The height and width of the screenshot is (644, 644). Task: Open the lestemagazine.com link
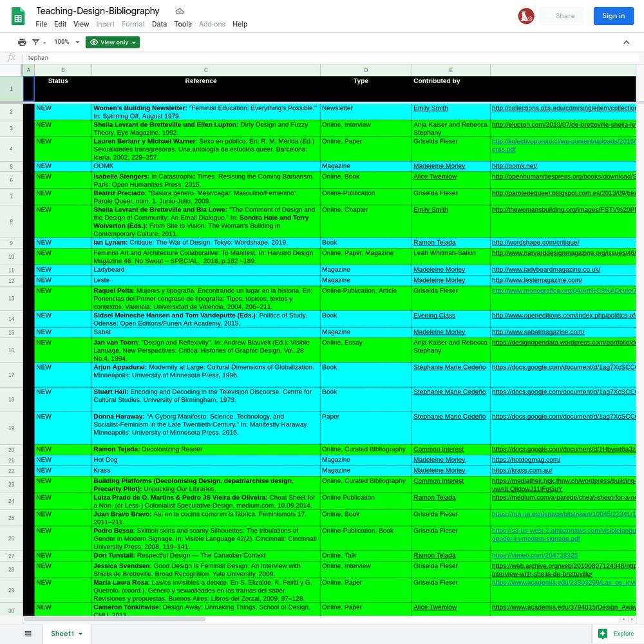tap(537, 280)
